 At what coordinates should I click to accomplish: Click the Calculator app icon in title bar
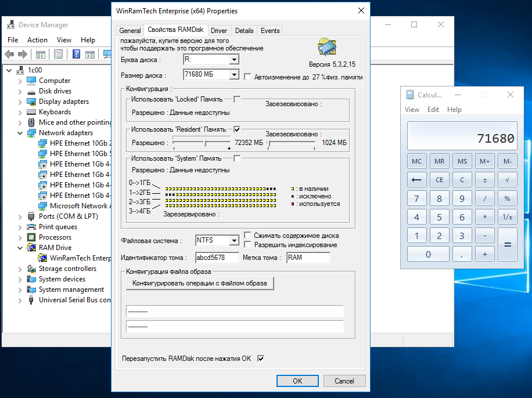[x=410, y=95]
